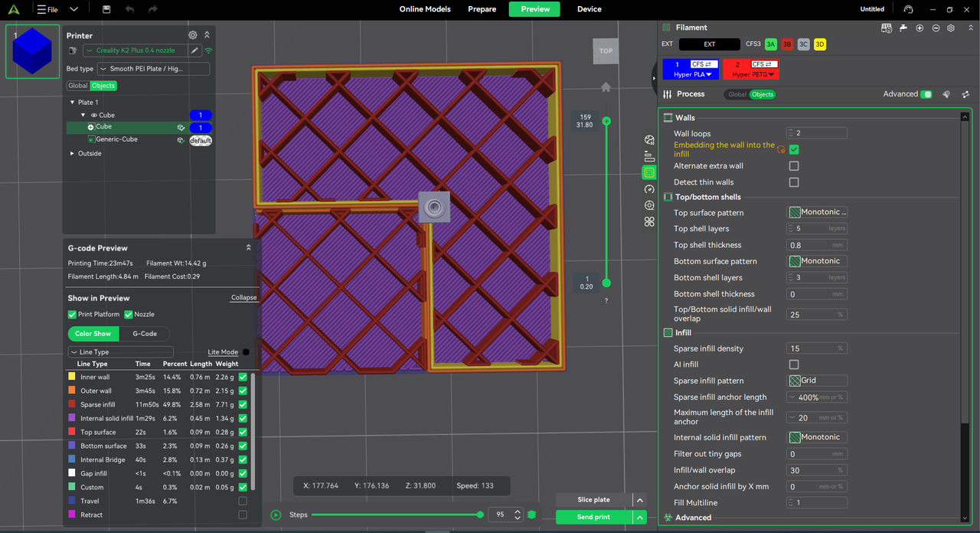Enable Alternate extra wall checkbox
The image size is (980, 533).
pos(794,166)
